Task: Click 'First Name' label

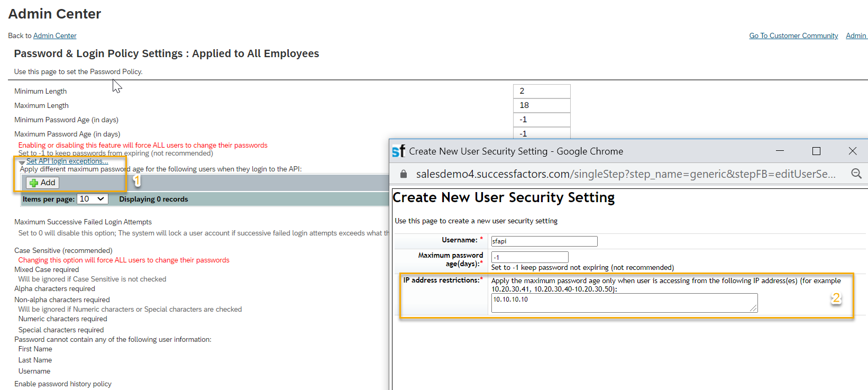Action: coord(35,349)
